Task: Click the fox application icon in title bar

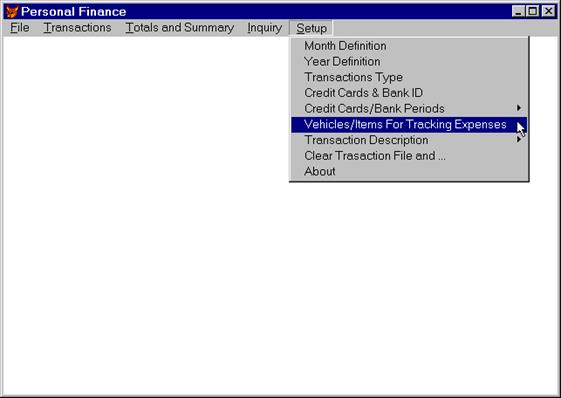Action: (12, 12)
